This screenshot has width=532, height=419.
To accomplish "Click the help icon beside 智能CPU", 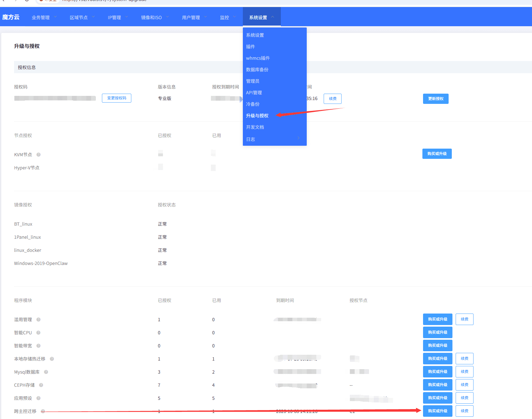I will [38, 333].
